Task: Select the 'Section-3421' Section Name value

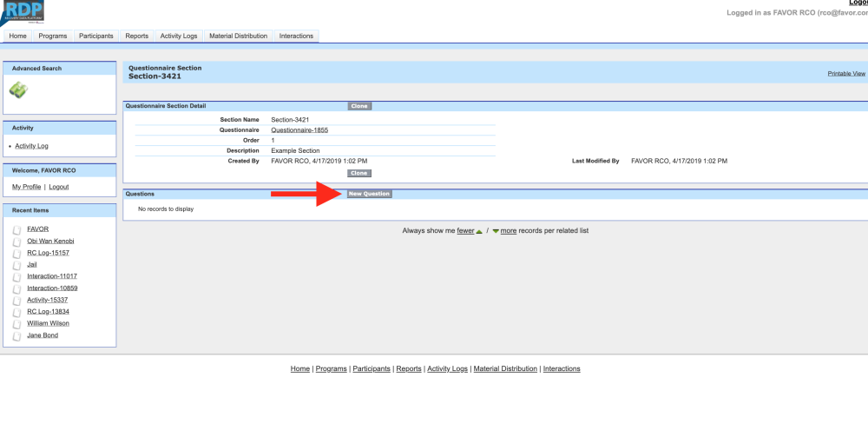Action: [x=290, y=120]
